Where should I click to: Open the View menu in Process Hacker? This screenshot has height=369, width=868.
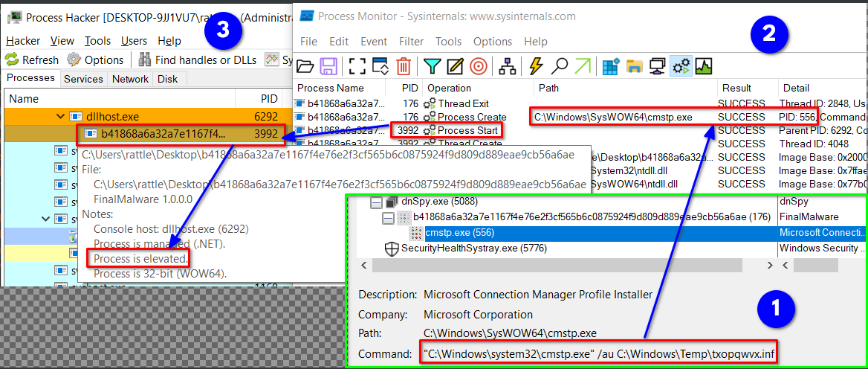pyautogui.click(x=62, y=40)
